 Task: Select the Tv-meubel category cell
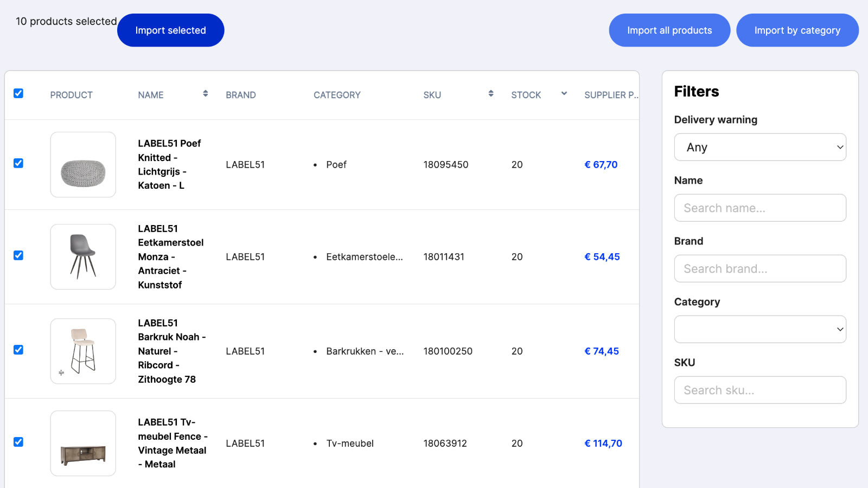coord(350,444)
